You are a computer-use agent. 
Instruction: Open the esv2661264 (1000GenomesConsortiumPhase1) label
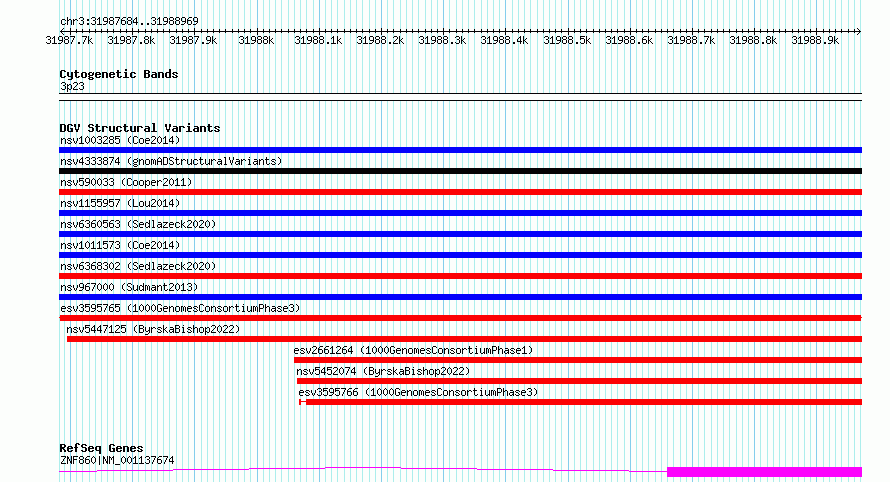click(x=413, y=350)
